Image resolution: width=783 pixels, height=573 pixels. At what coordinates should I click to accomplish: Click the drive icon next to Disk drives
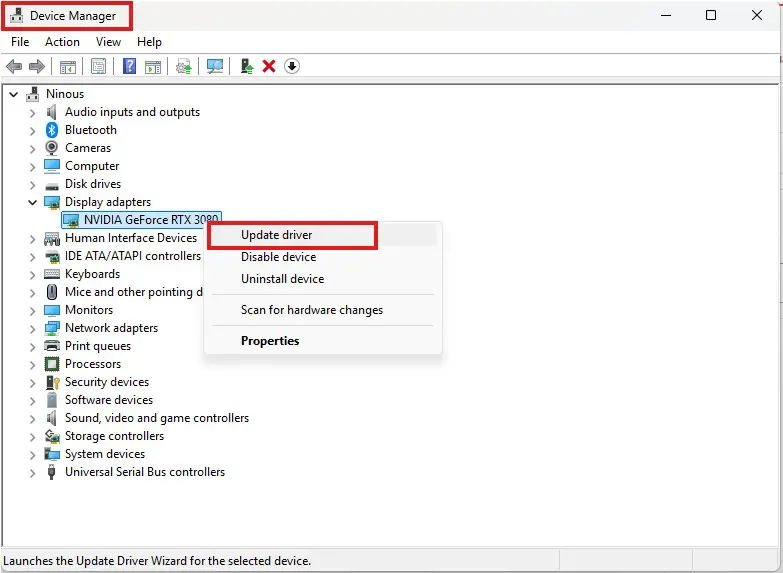[52, 186]
